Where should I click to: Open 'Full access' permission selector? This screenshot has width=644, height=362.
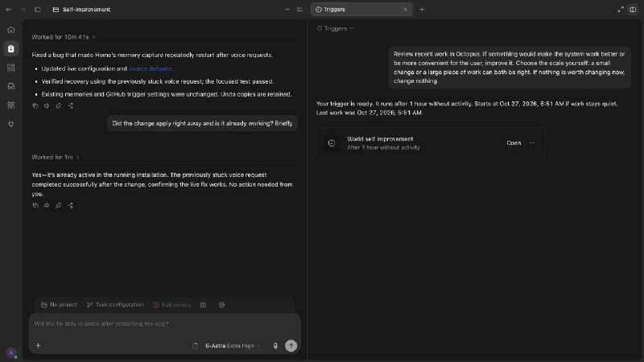click(x=171, y=305)
